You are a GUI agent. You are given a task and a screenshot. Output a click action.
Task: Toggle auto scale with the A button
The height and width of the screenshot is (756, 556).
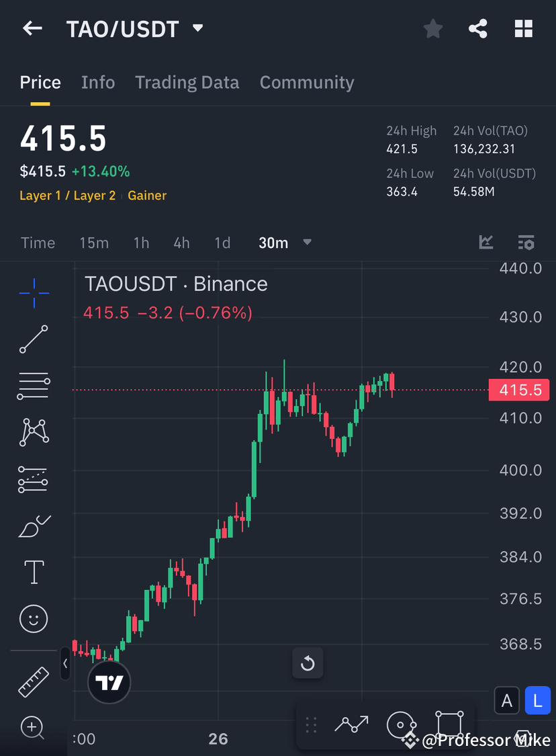[507, 700]
